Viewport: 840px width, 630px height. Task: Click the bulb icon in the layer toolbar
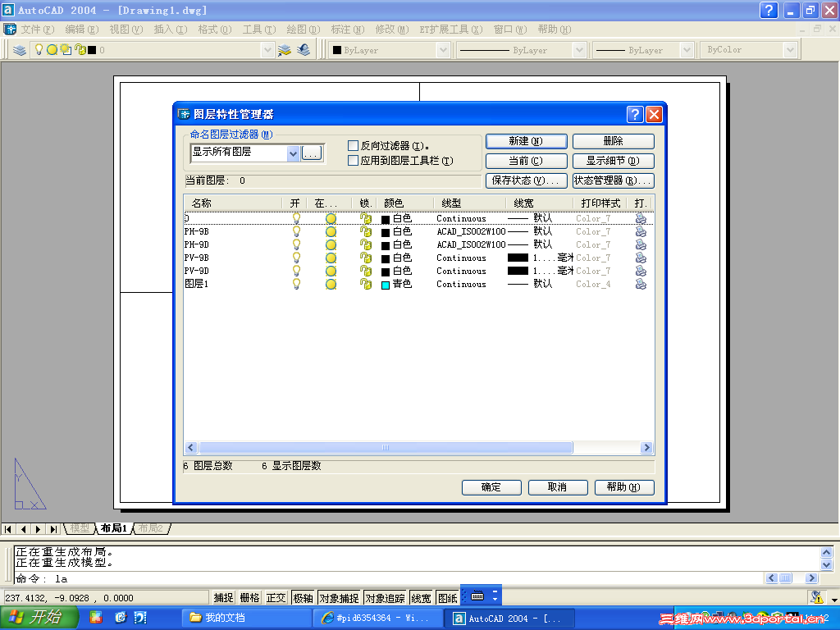point(39,50)
